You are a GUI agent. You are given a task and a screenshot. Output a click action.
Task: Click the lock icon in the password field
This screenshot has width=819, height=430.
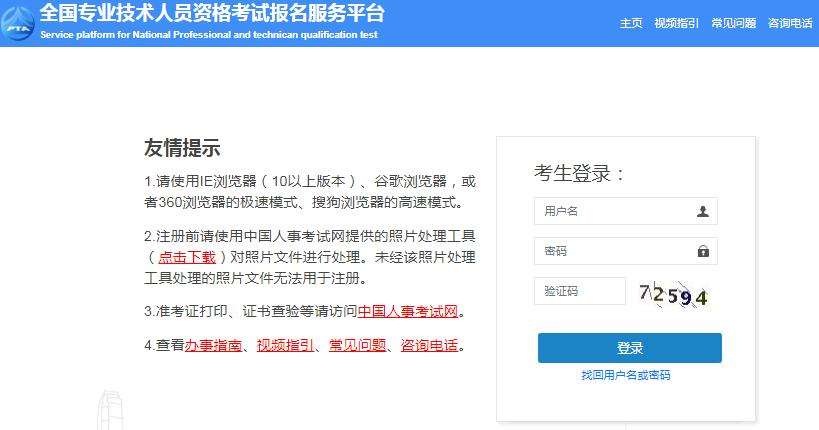tap(702, 251)
